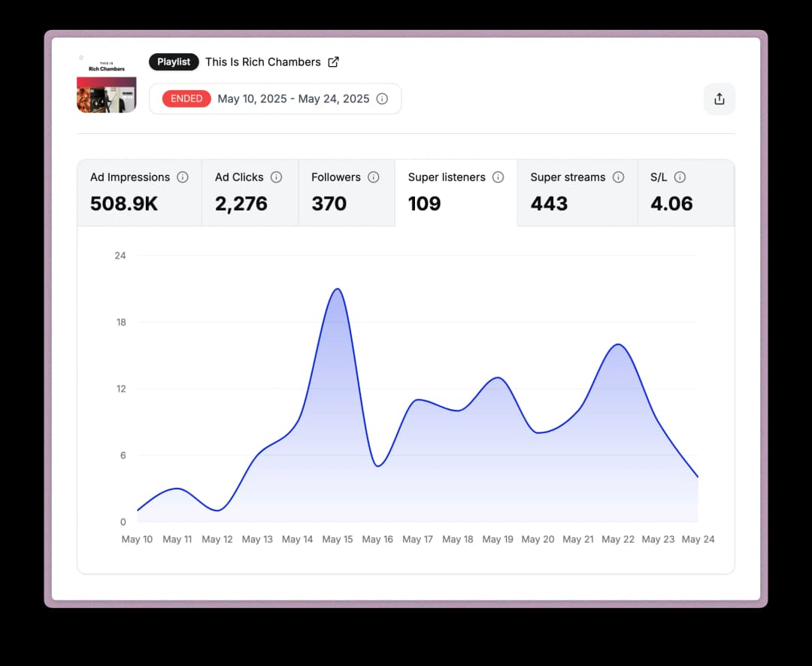812x666 pixels.
Task: Click the Playlist type badge
Action: click(x=174, y=62)
